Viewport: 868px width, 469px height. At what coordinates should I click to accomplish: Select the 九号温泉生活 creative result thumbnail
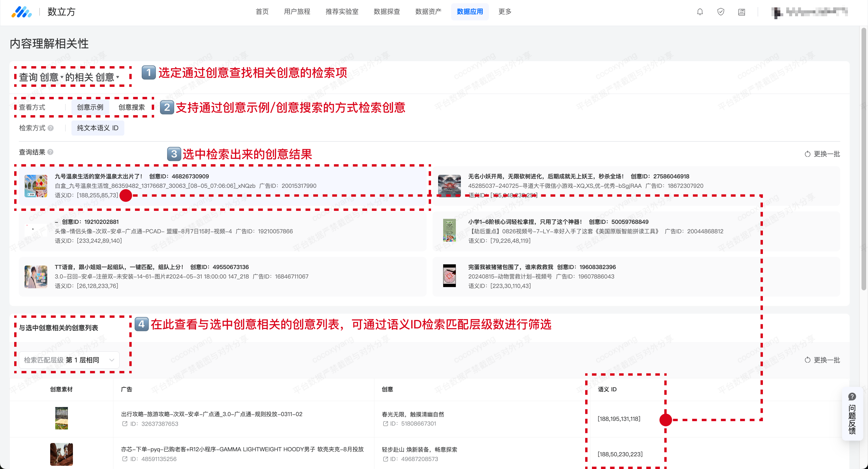point(36,186)
